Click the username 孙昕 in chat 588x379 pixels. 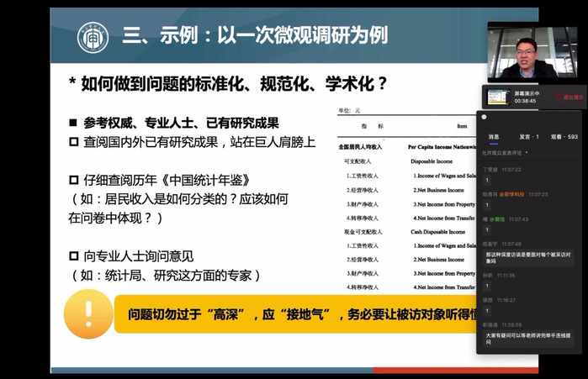click(x=489, y=274)
